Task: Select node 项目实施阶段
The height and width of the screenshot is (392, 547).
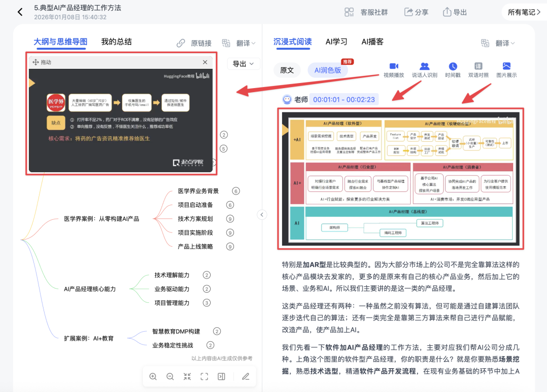Action: click(196, 233)
